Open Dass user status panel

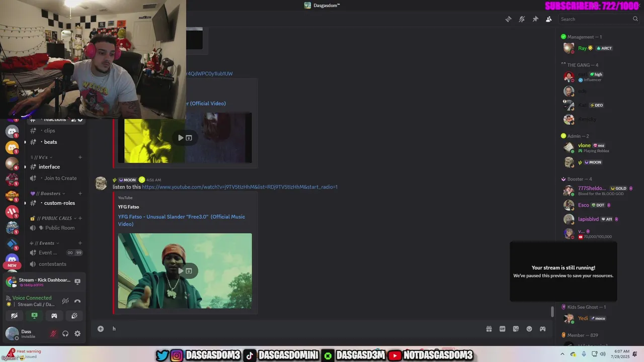click(25, 333)
